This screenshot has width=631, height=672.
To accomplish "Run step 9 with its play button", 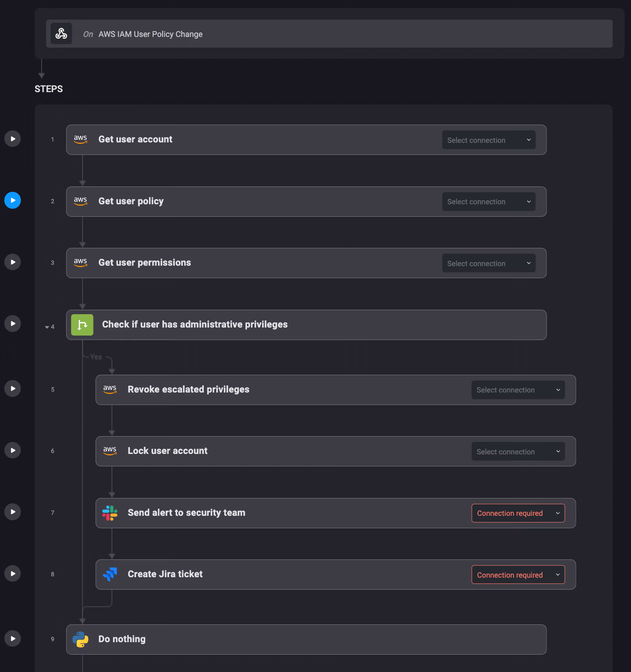I will [x=12, y=639].
